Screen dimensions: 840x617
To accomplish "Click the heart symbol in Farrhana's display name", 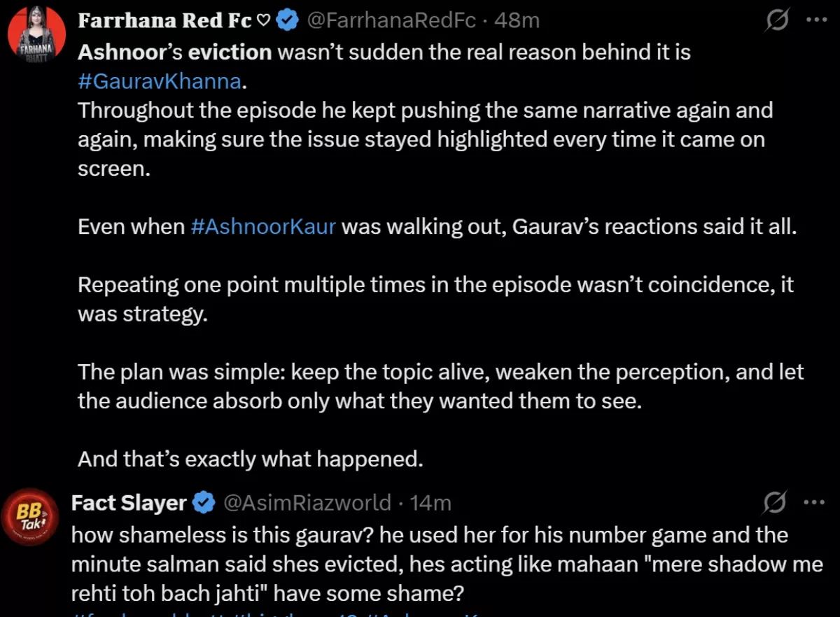I will click(x=262, y=20).
